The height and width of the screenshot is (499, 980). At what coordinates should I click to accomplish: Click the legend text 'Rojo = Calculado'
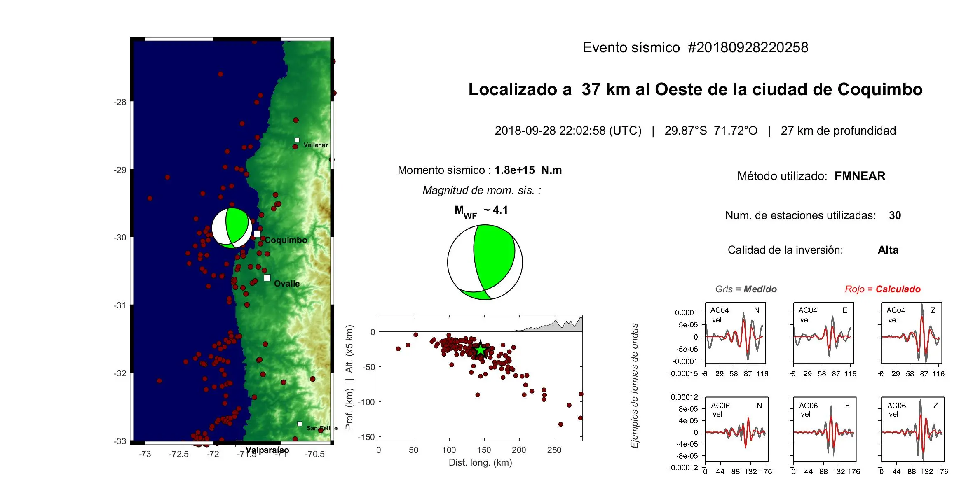883,289
